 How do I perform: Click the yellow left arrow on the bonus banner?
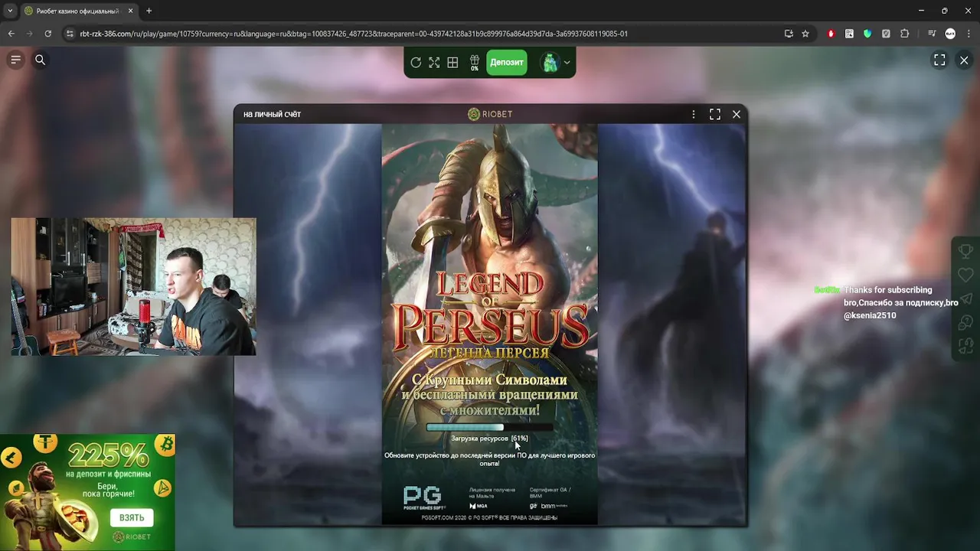(x=11, y=458)
